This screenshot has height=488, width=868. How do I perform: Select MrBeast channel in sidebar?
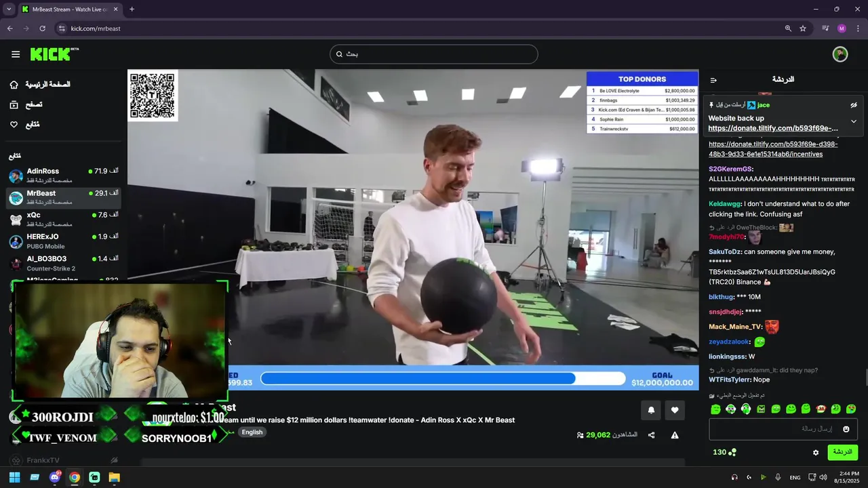point(64,197)
